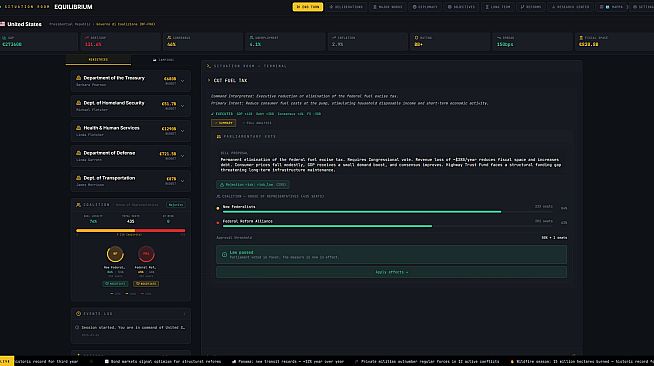Click the Events Log clock icon
Screen dimensions: 654x366
click(78, 313)
